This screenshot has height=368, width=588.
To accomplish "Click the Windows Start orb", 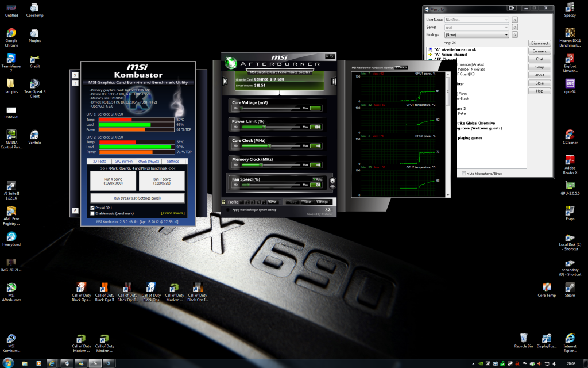I will (x=7, y=363).
